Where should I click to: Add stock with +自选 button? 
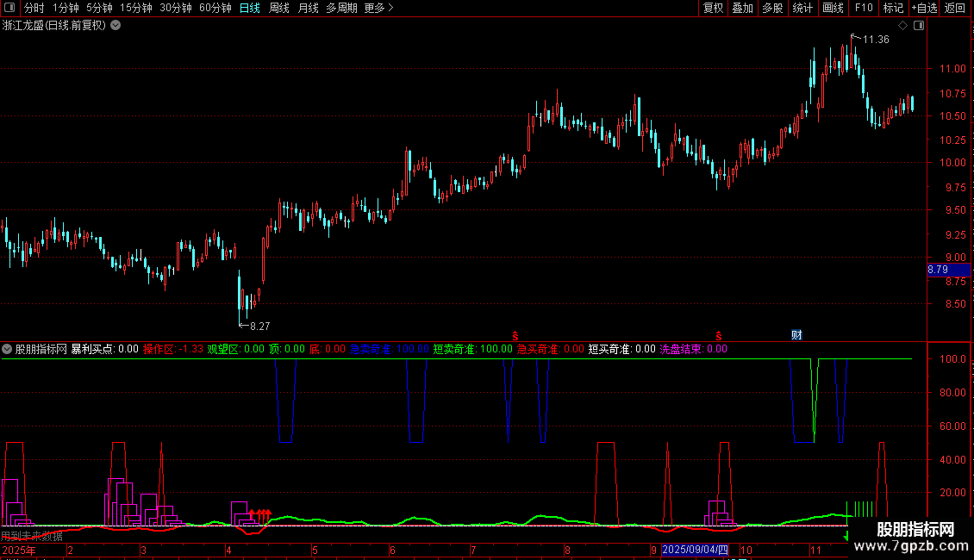[924, 8]
